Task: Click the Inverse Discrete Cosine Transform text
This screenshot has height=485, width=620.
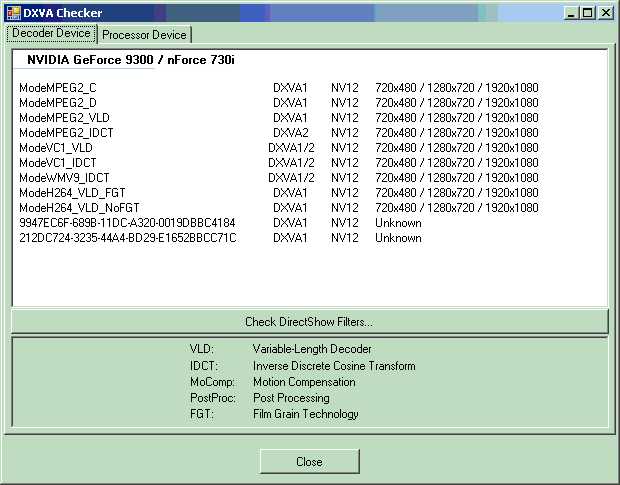Action: pos(334,366)
